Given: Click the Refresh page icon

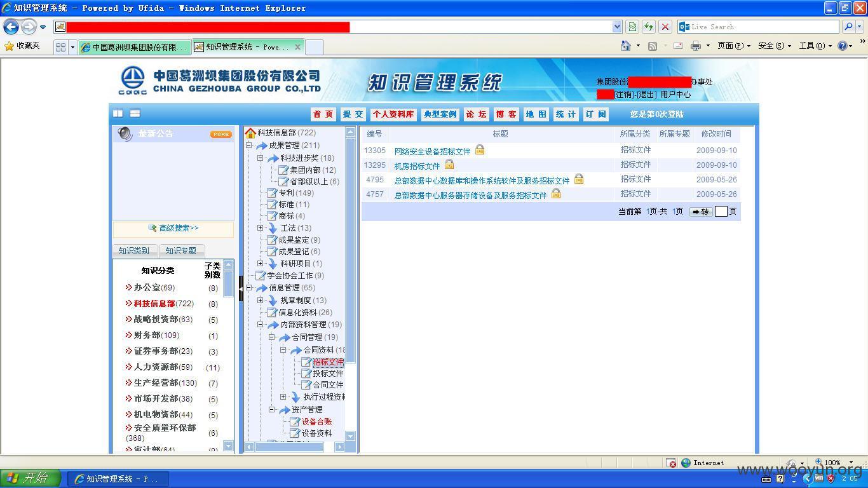Looking at the screenshot, I should [649, 27].
